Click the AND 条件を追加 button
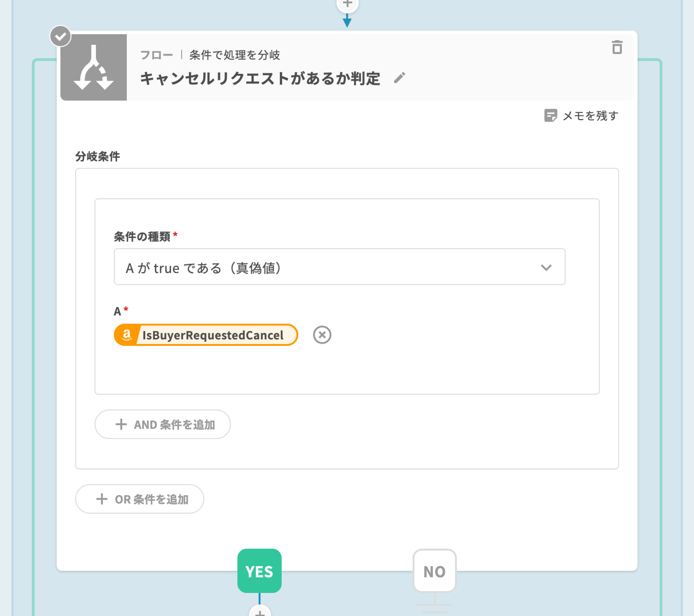 pos(163,424)
